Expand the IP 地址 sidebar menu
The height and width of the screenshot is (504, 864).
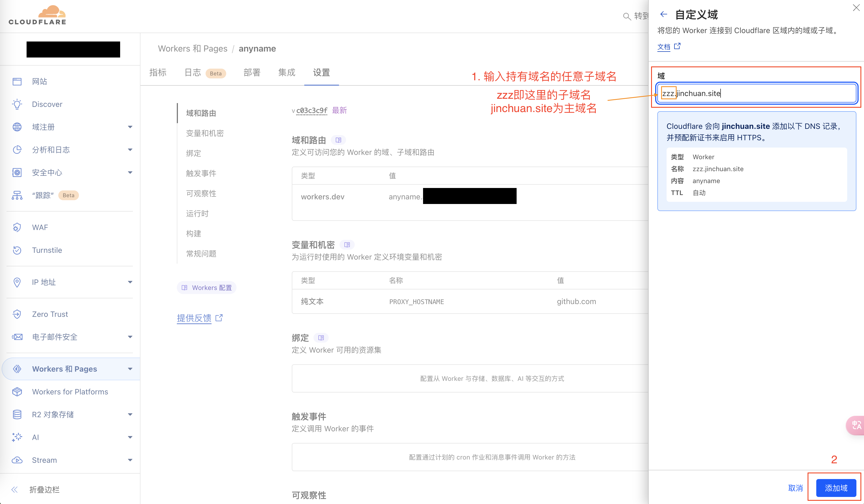pos(130,282)
